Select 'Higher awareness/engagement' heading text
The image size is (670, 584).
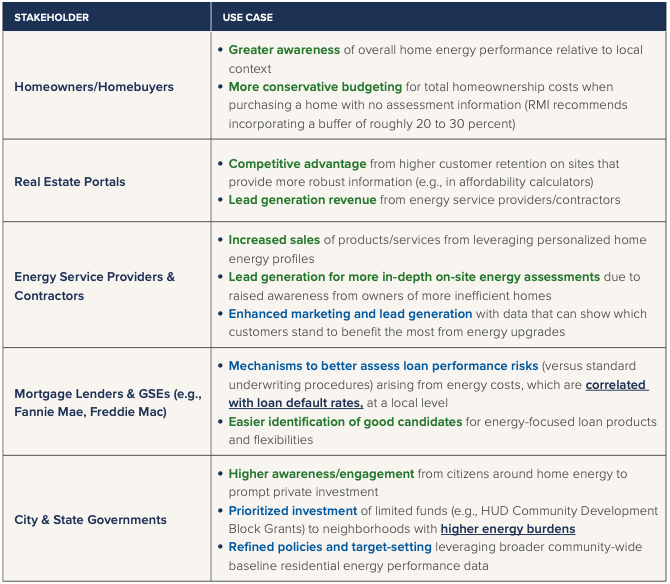pos(321,474)
